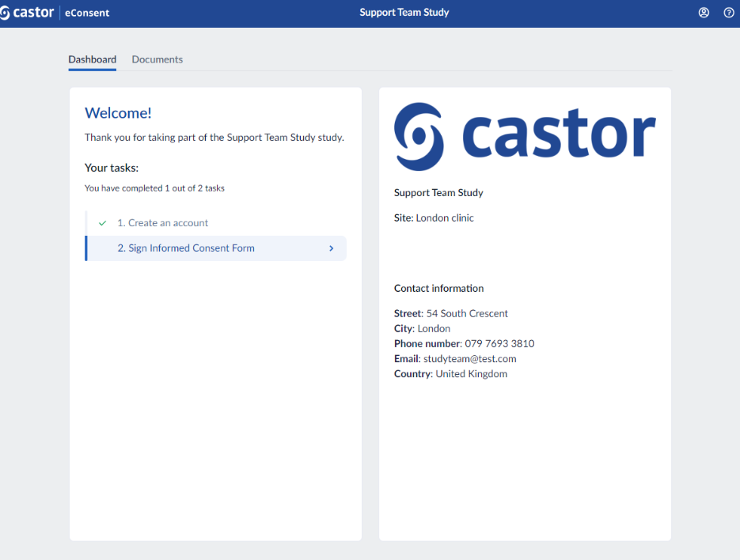Click the Your tasks: heading
The image size is (740, 560).
click(112, 168)
